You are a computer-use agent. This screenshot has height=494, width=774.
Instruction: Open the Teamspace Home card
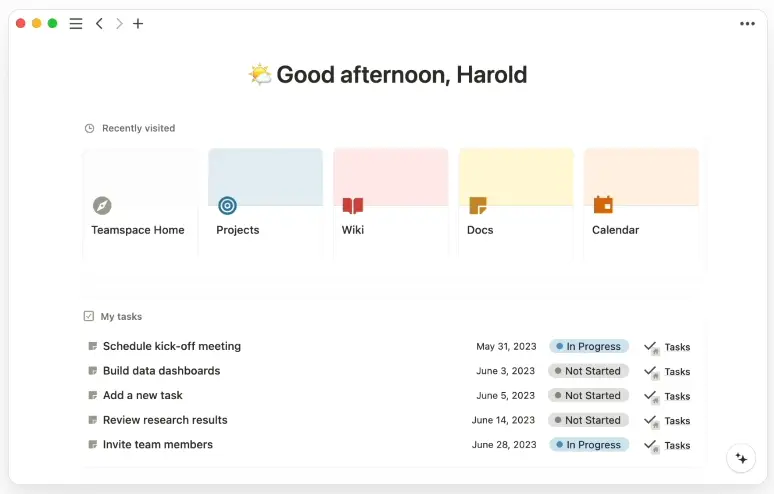[140, 203]
